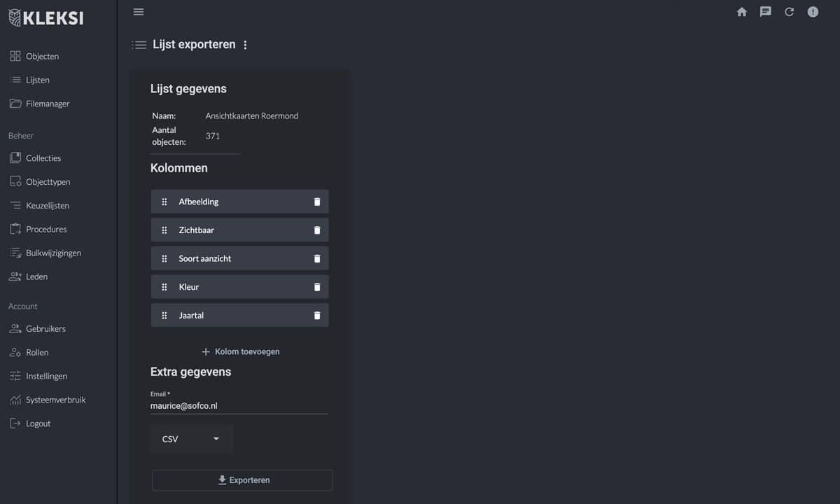This screenshot has width=840, height=504.
Task: Open Systeemverbruik page
Action: 55,400
